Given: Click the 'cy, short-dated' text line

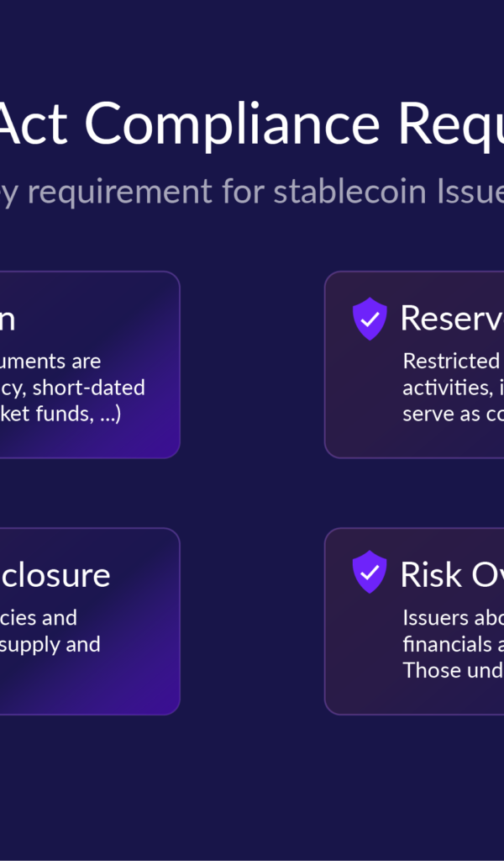Looking at the screenshot, I should pos(72,388).
